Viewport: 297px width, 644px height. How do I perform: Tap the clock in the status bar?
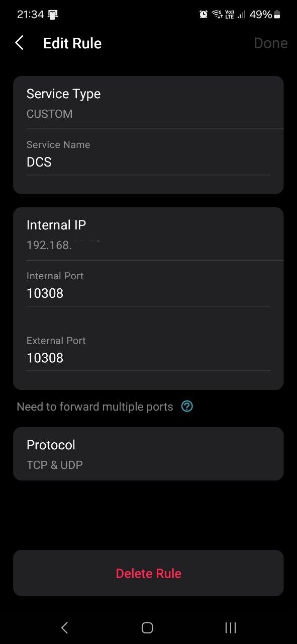pyautogui.click(x=30, y=15)
